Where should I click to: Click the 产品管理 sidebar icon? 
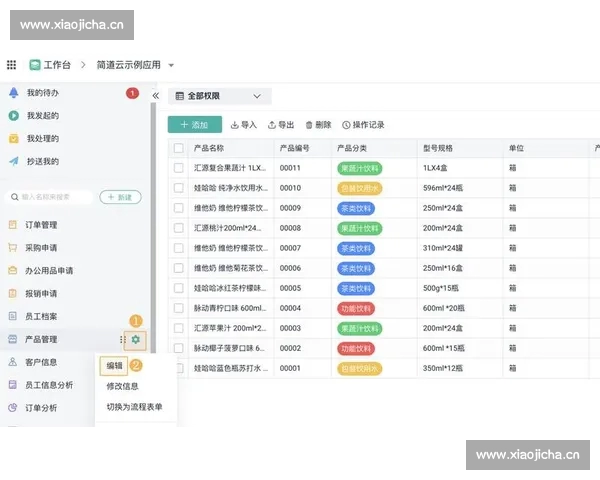pos(13,339)
